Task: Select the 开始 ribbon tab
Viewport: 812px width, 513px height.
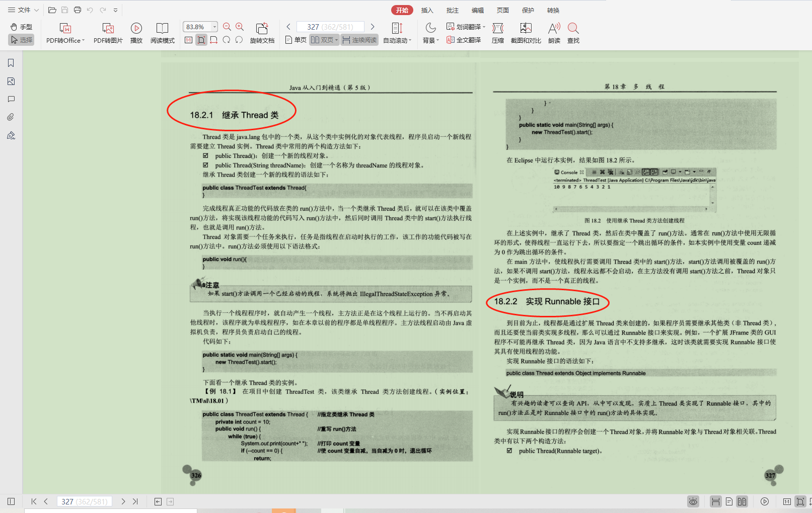Action: pos(402,10)
